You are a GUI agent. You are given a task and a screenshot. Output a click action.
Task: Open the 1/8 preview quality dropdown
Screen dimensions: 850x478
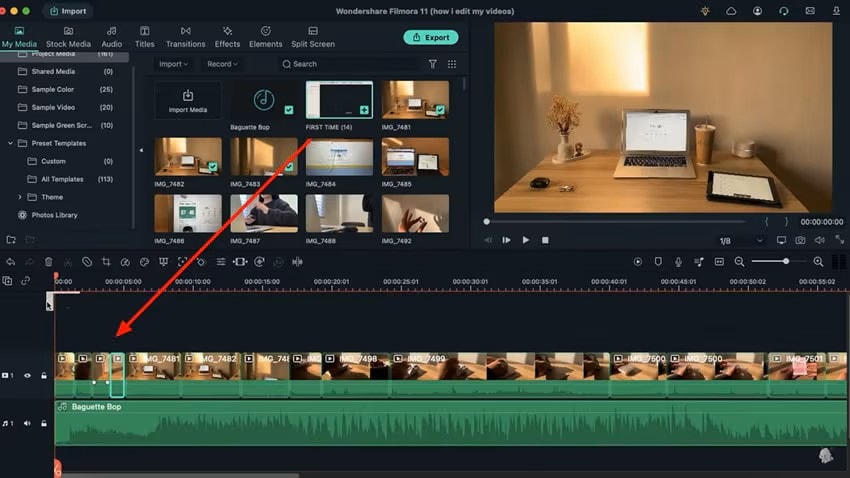(x=740, y=241)
